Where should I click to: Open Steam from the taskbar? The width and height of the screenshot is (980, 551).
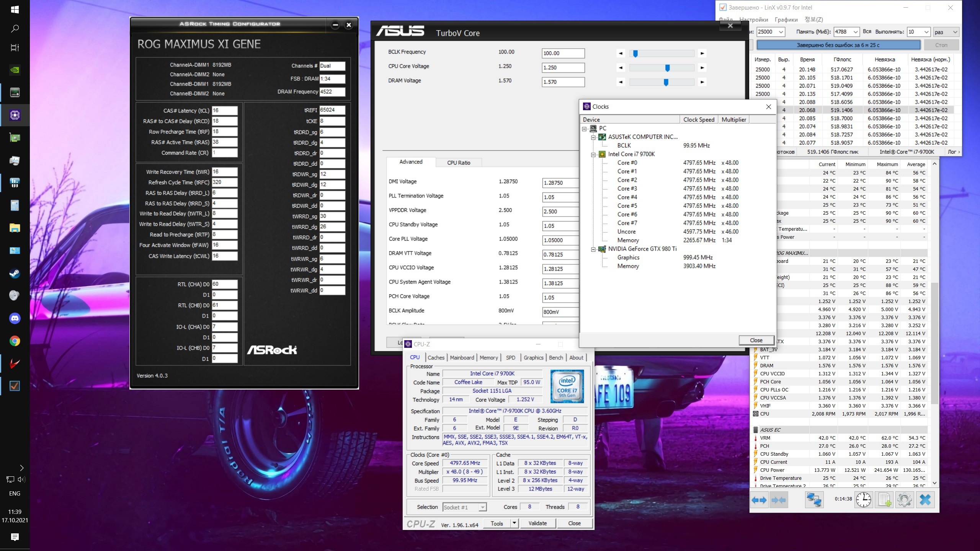pyautogui.click(x=15, y=273)
